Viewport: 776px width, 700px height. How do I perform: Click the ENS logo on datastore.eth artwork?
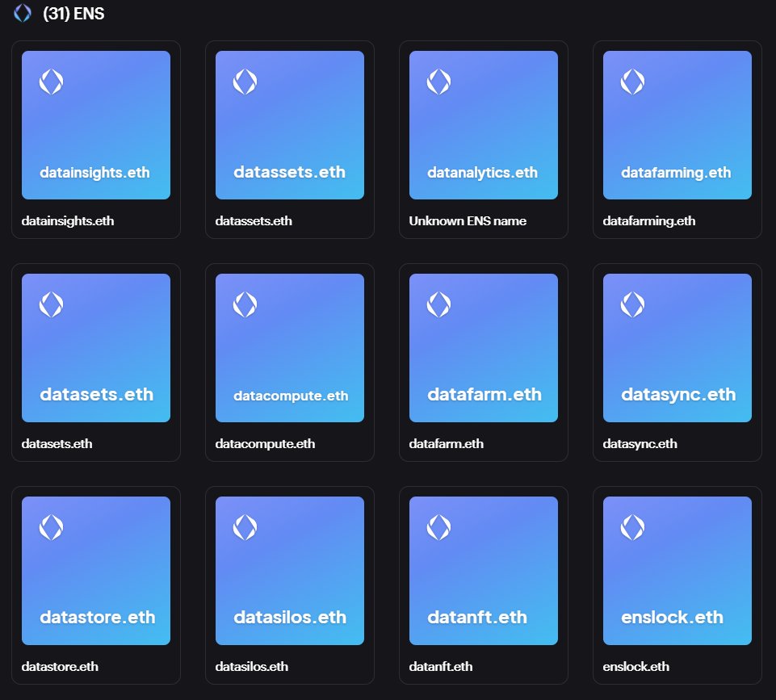tap(52, 528)
